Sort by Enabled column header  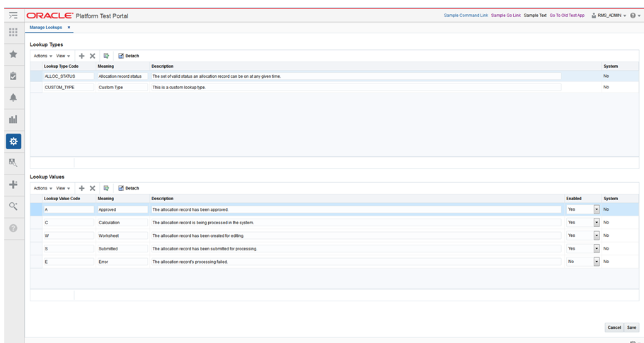click(x=574, y=199)
